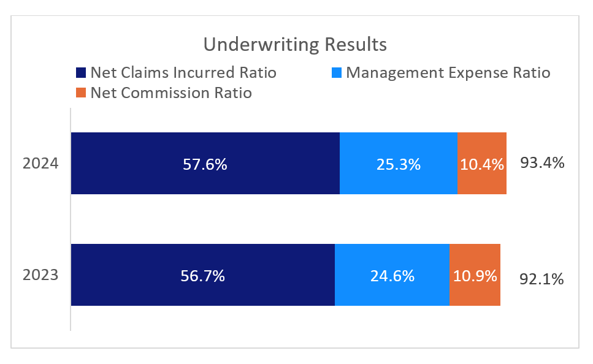This screenshot has height=364, width=593.
Task: Click the 92.1% total label for 2023
Action: (x=541, y=279)
